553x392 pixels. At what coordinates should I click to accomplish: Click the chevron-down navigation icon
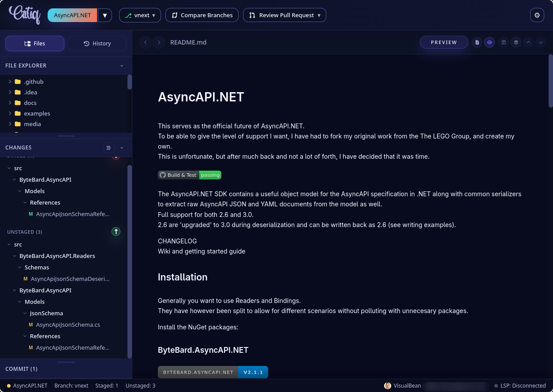(x=540, y=42)
